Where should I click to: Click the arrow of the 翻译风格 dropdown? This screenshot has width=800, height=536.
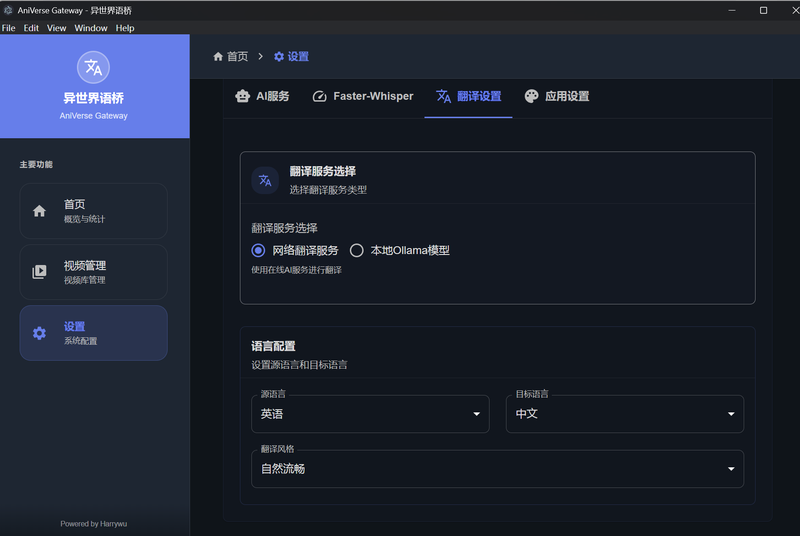coord(731,469)
